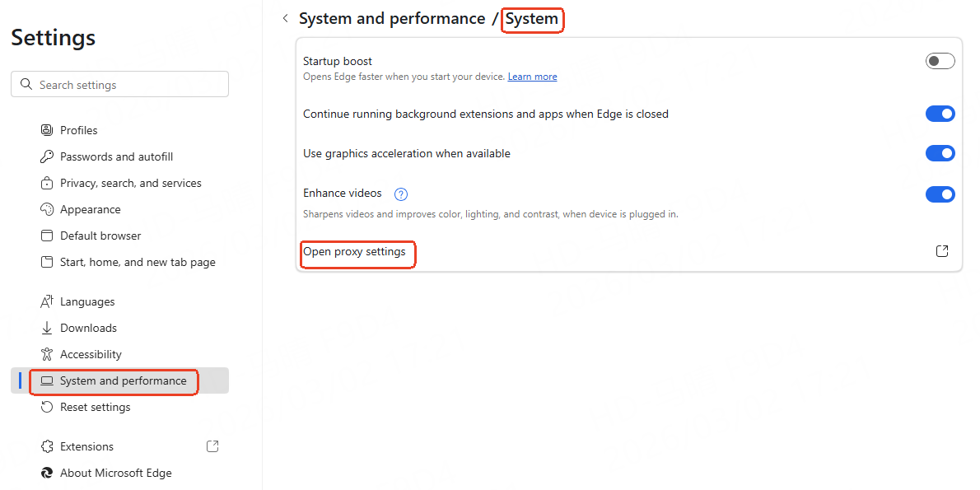
Task: Click the Accessibility figure icon
Action: [x=46, y=354]
